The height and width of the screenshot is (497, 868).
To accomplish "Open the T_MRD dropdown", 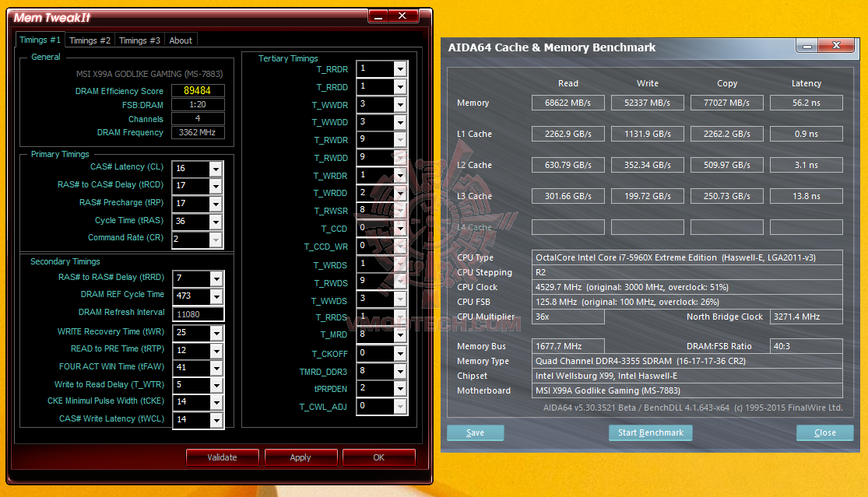I will (x=400, y=334).
